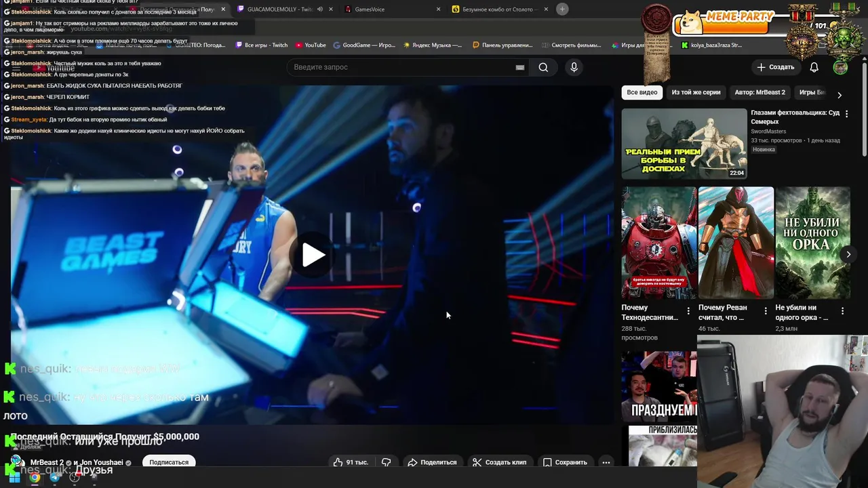Image resolution: width=868 pixels, height=488 pixels.
Task: Select the 'Автор: MrBeast 2' chip
Action: [759, 92]
